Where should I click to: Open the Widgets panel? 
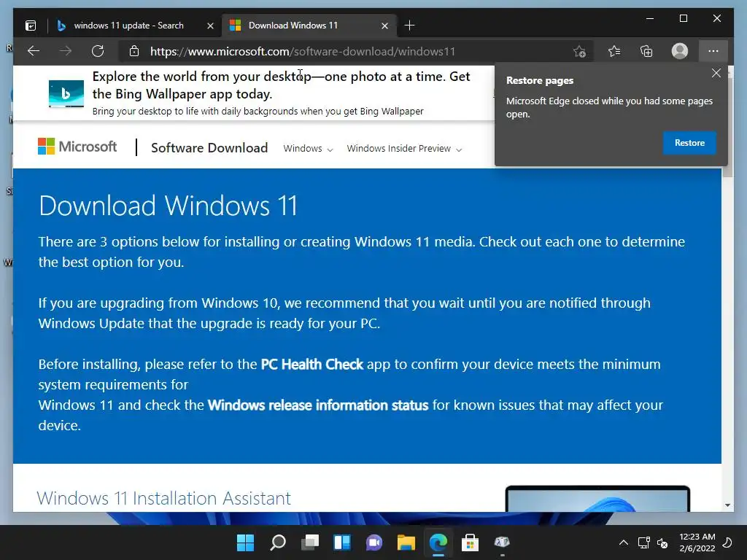[342, 542]
